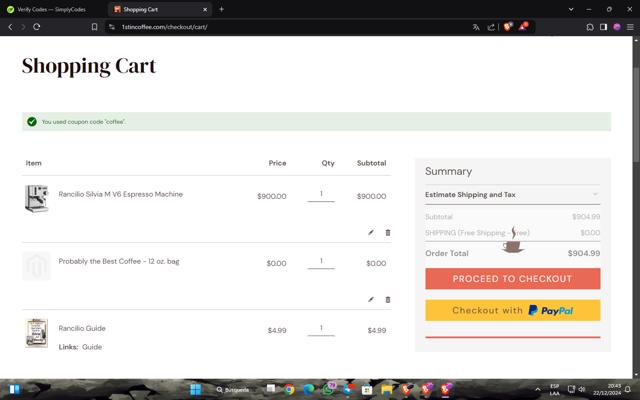Change quantity field for Rancilio Silvia machine
Screen dimensions: 640x400
coord(321,194)
